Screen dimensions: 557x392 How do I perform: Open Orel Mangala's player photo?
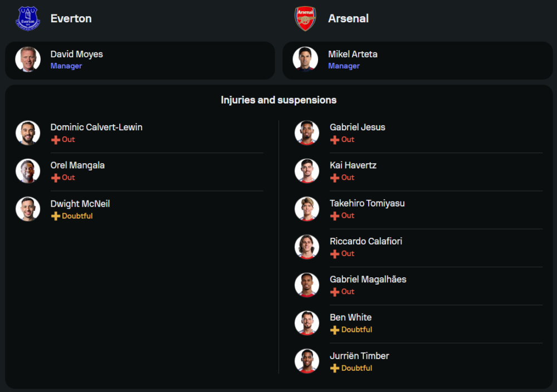click(28, 171)
